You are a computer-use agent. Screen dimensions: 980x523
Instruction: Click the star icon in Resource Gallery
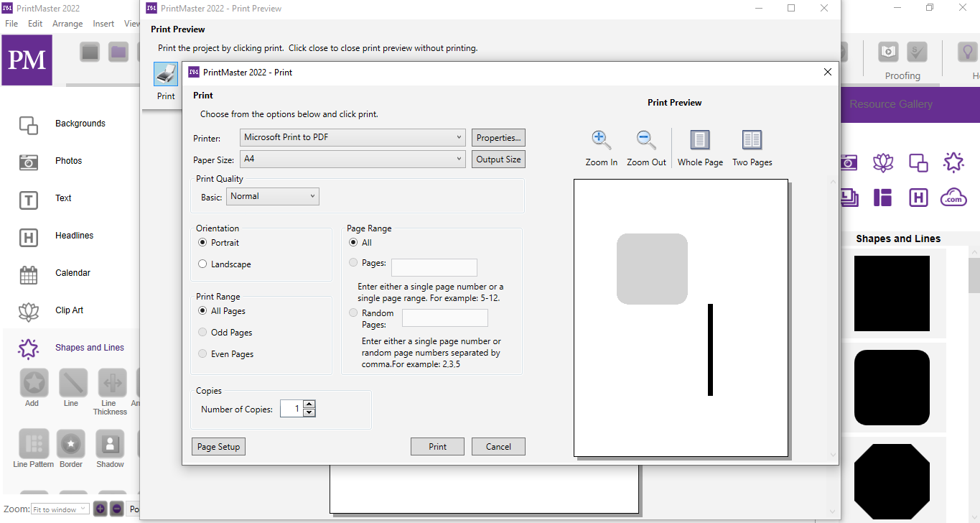click(953, 162)
